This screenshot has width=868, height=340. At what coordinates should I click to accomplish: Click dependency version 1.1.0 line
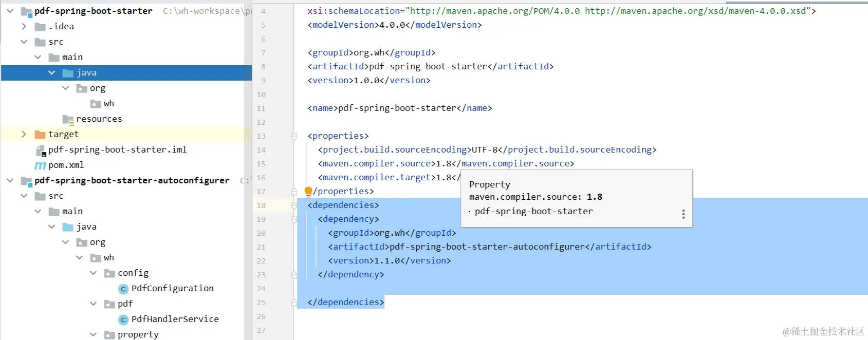click(x=390, y=260)
